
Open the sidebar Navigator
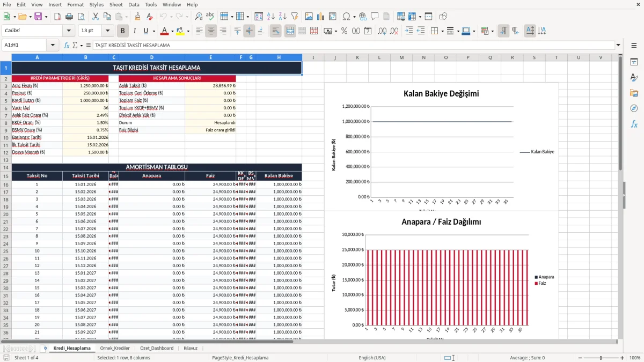634,109
